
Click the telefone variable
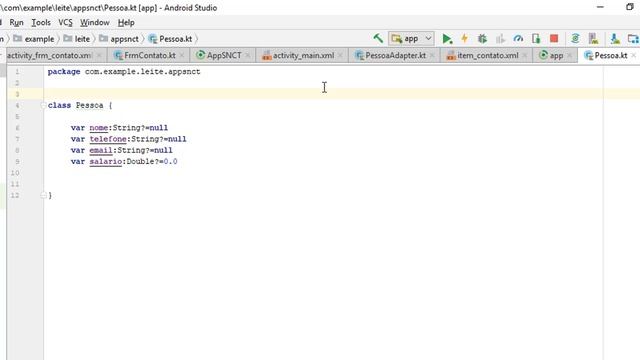tap(108, 139)
